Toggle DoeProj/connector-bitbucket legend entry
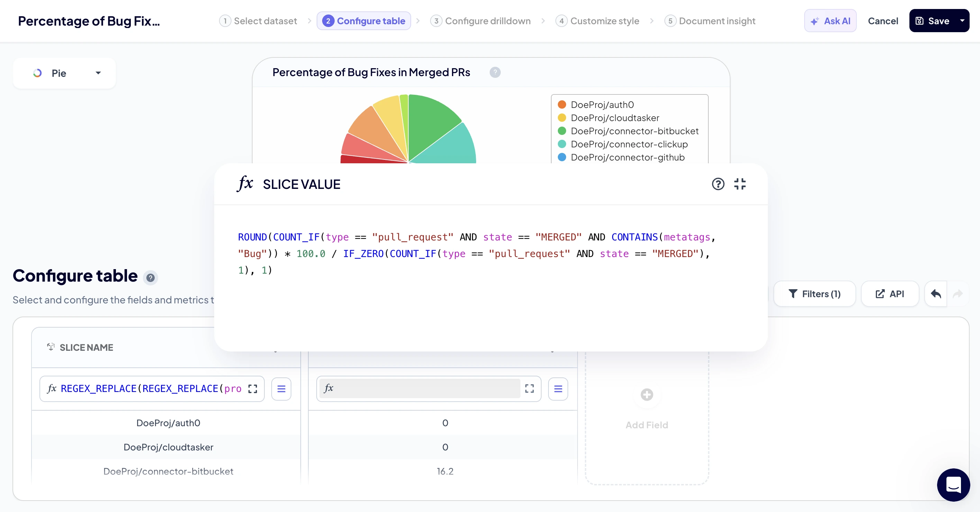Viewport: 980px width, 512px height. (628, 131)
